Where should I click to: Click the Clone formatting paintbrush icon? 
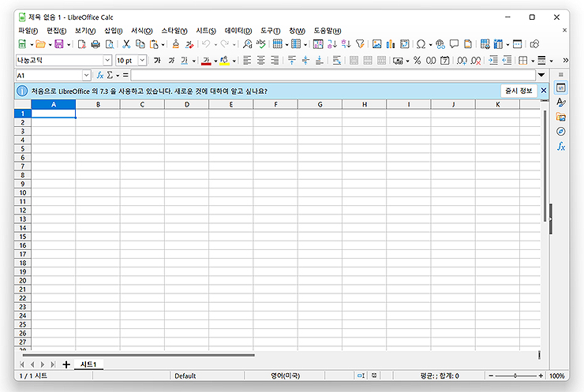[x=176, y=44]
